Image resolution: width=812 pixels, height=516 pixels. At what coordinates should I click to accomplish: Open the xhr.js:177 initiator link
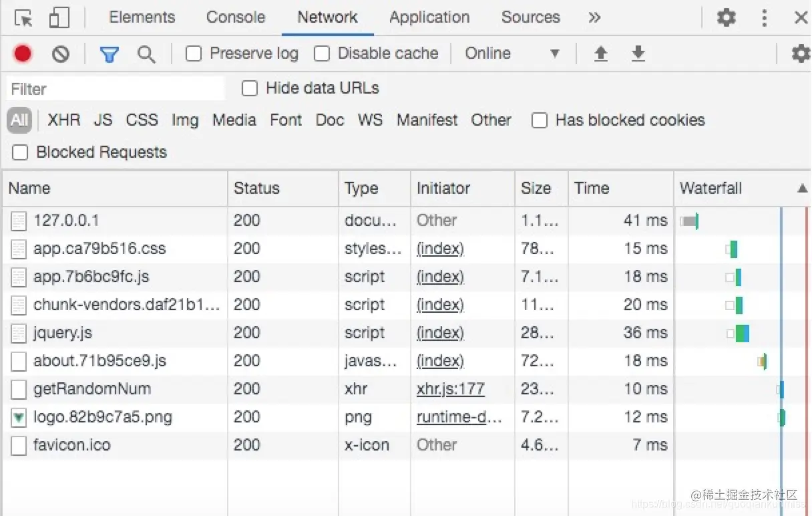[450, 389]
